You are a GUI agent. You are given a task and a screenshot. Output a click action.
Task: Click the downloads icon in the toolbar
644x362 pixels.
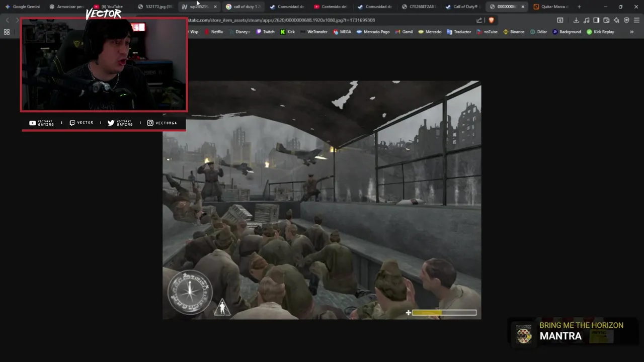point(576,20)
